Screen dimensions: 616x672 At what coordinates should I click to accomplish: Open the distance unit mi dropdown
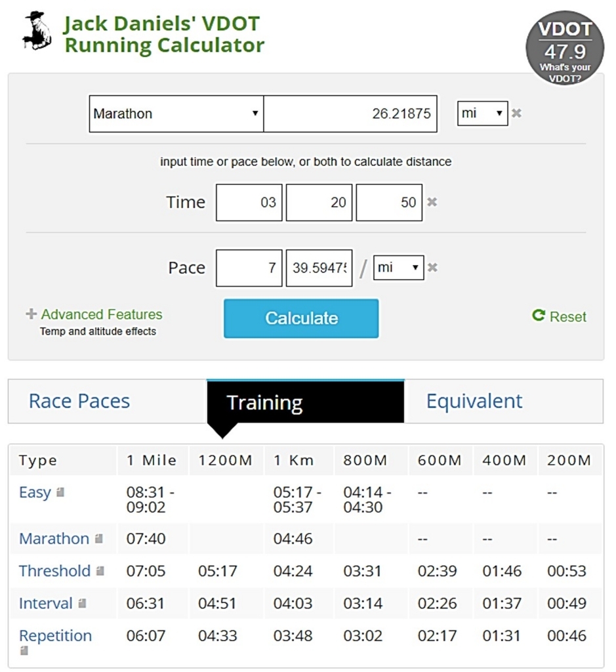[482, 113]
